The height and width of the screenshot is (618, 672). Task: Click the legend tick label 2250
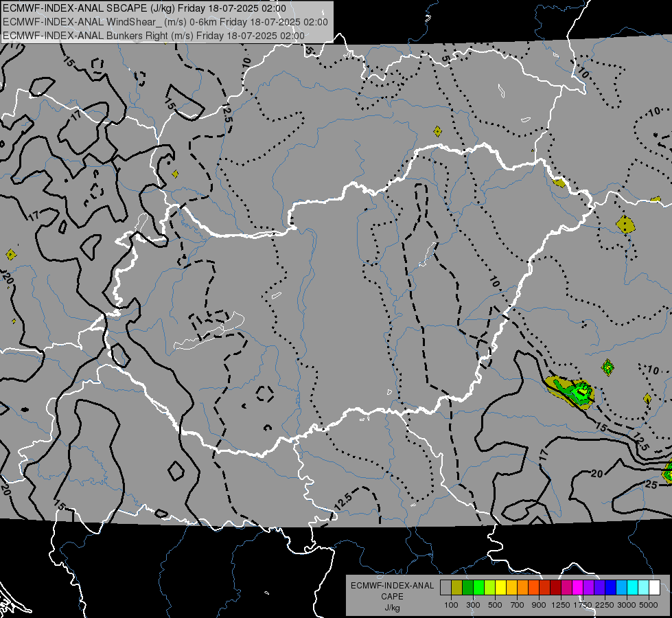click(605, 605)
